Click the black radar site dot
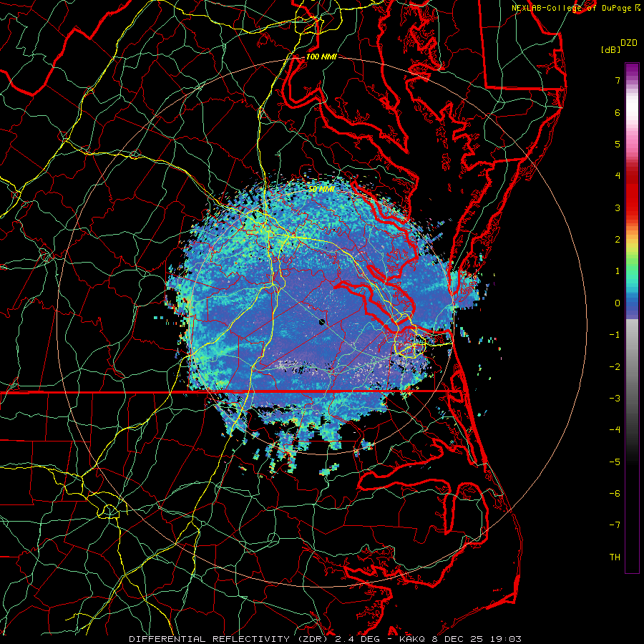The height and width of the screenshot is (644, 644). (321, 322)
